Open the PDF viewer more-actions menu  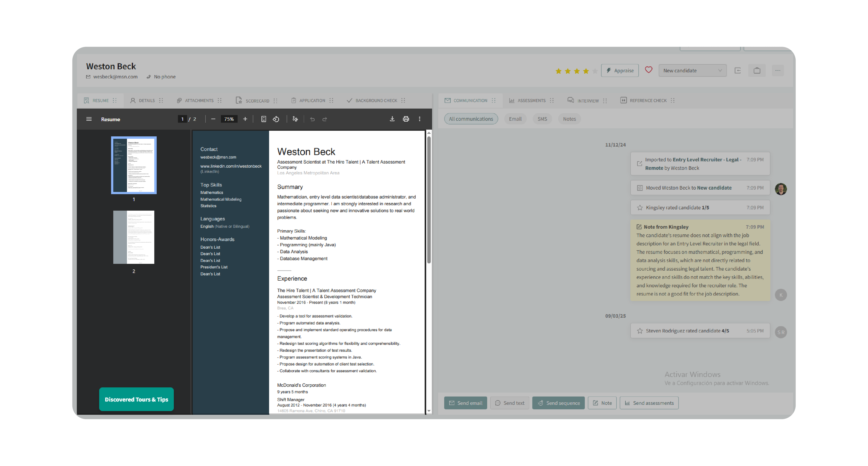(419, 119)
